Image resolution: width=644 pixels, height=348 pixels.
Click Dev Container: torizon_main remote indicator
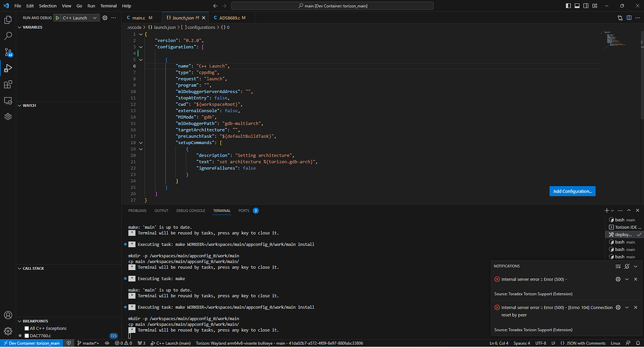point(31,344)
